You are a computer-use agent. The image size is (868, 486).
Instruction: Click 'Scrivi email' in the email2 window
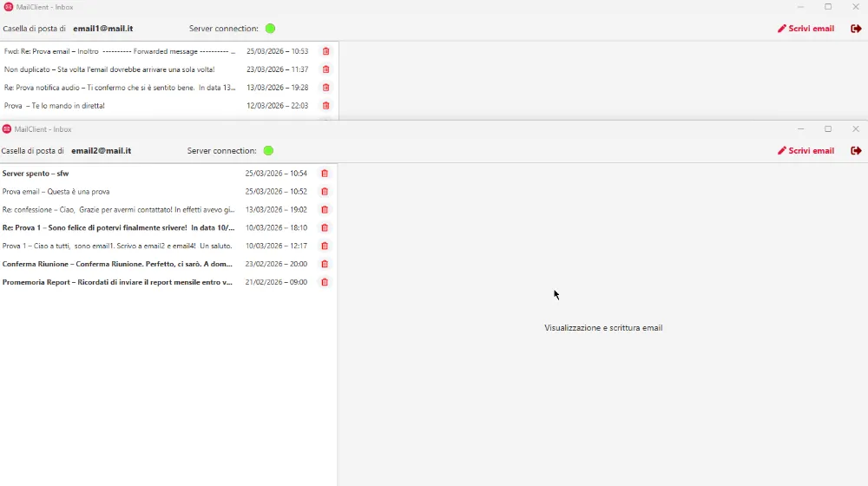806,150
